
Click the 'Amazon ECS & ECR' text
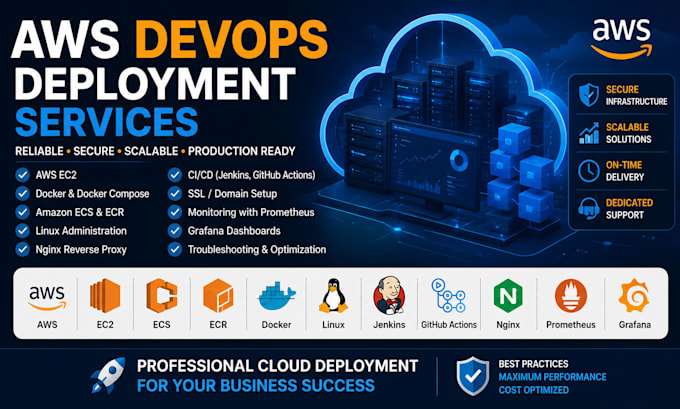[80, 213]
